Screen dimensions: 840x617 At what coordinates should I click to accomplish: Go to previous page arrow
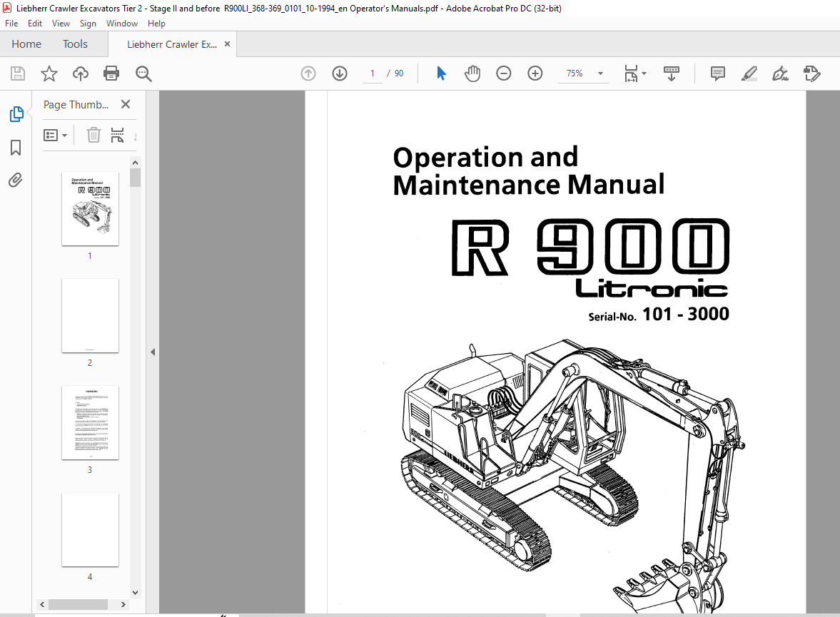click(308, 73)
